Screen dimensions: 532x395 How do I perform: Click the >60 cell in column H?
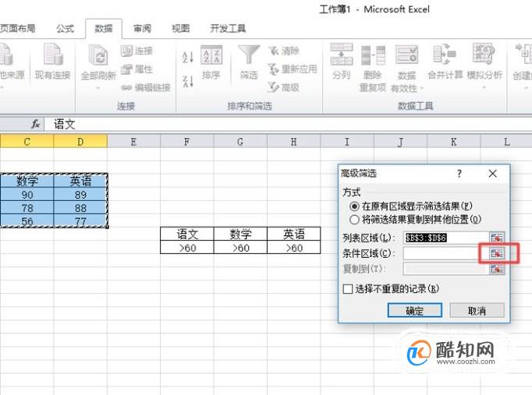coord(294,247)
